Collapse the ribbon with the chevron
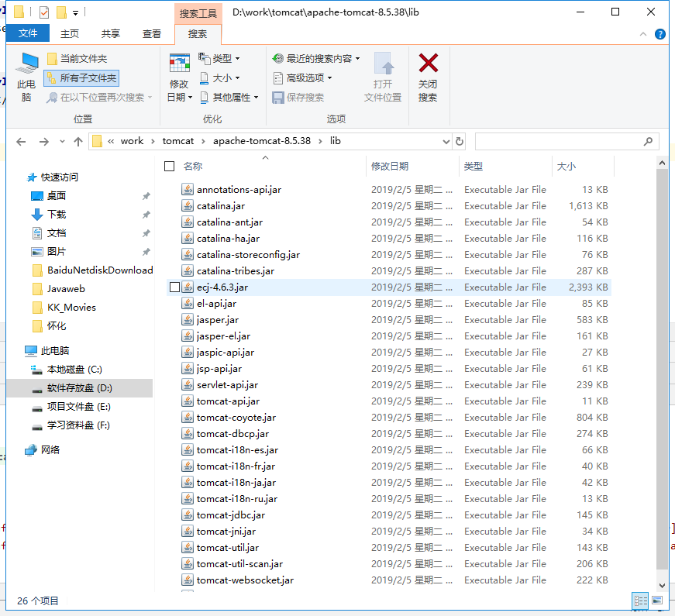 coord(643,34)
